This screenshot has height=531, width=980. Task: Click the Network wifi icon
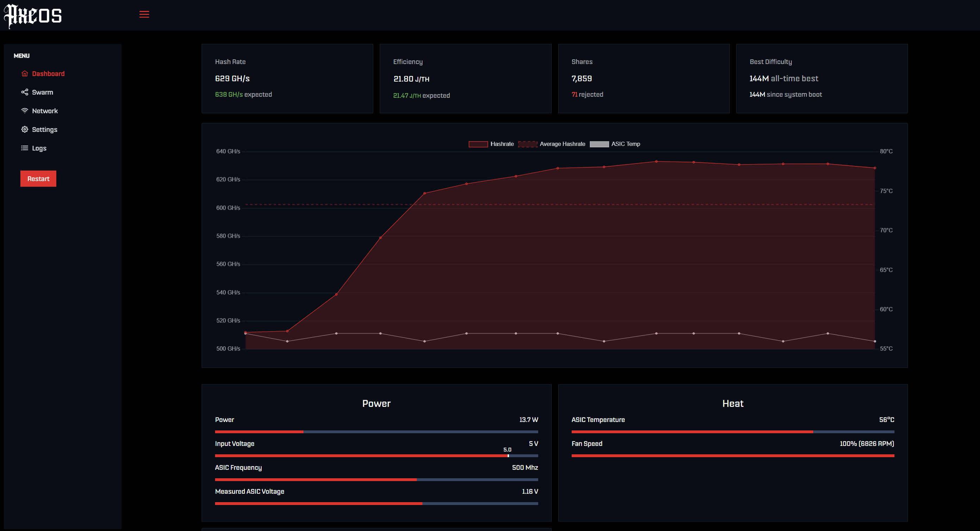coord(25,111)
